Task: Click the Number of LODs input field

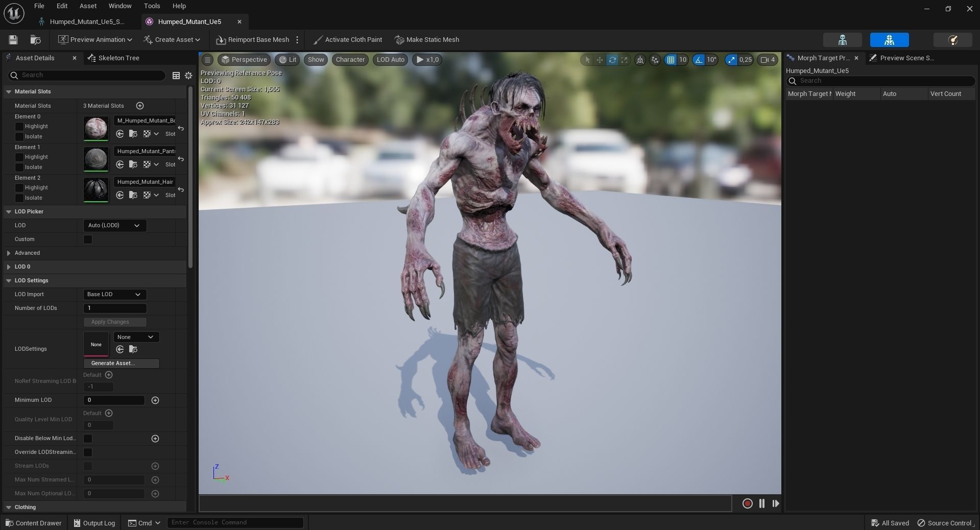Action: click(115, 308)
